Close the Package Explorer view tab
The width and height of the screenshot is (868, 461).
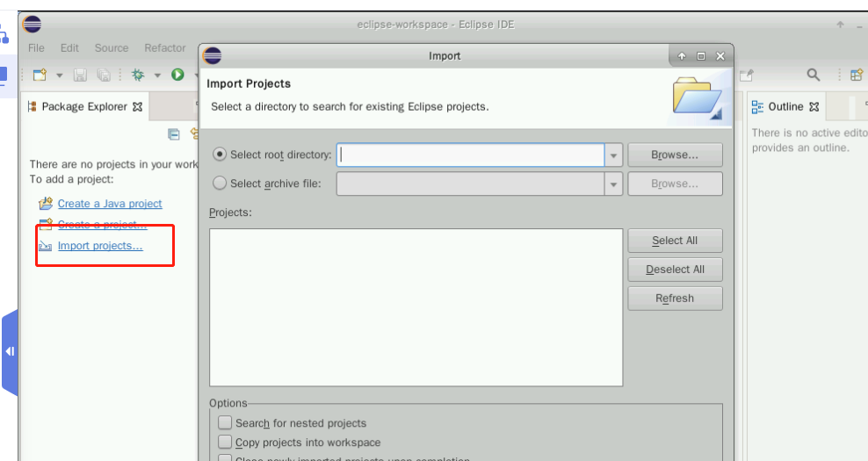[138, 106]
